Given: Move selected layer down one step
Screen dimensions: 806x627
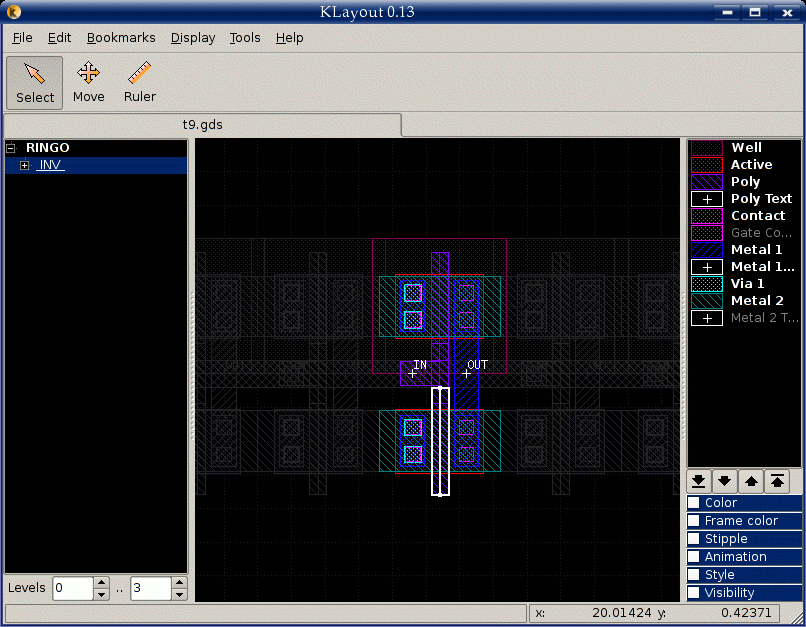Looking at the screenshot, I should pyautogui.click(x=726, y=481).
